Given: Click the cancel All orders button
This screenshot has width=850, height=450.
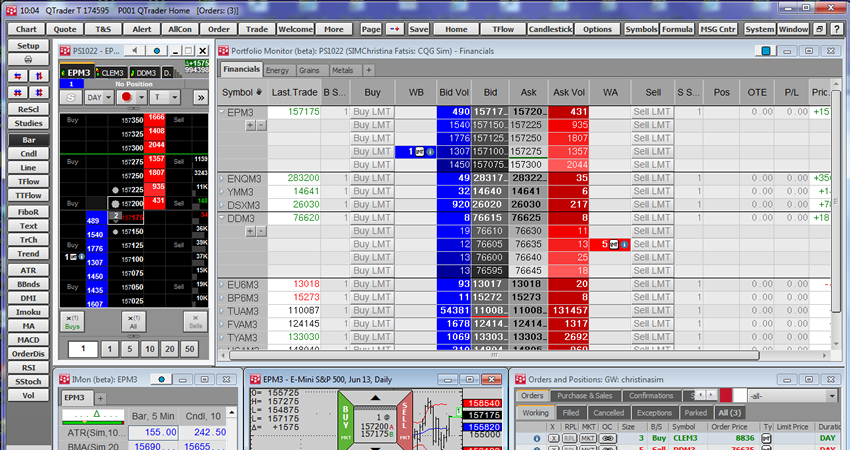Looking at the screenshot, I should click(x=134, y=321).
